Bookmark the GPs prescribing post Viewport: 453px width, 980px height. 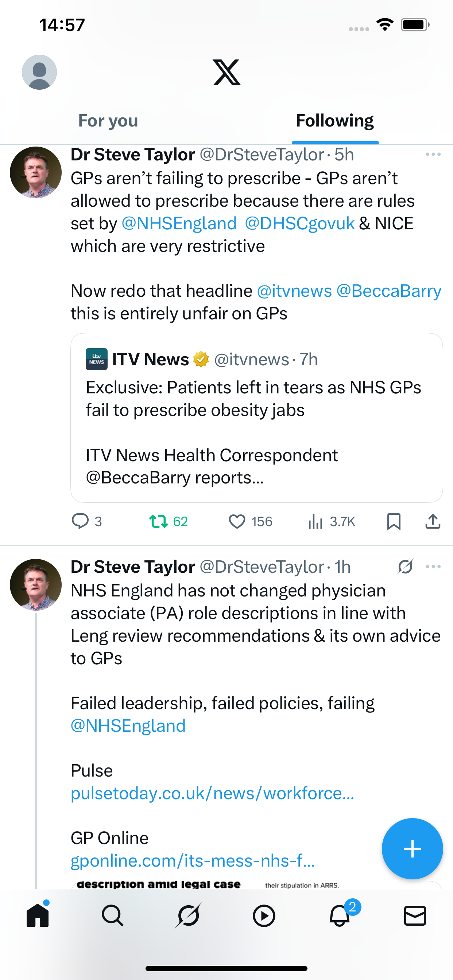[394, 521]
